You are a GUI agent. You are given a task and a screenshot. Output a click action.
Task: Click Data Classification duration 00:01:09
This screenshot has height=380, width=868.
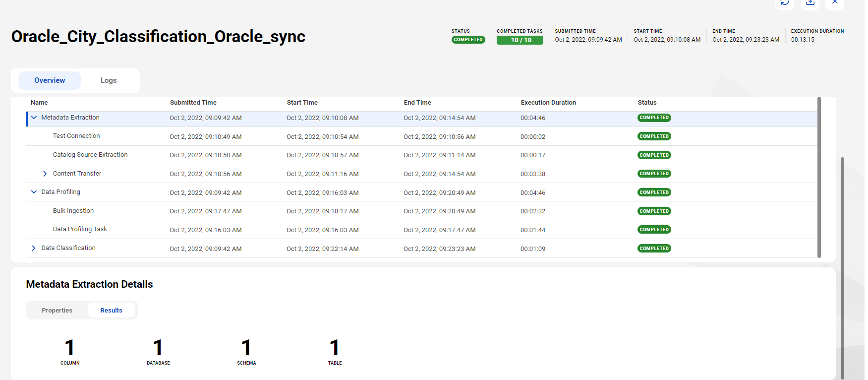[x=533, y=249]
